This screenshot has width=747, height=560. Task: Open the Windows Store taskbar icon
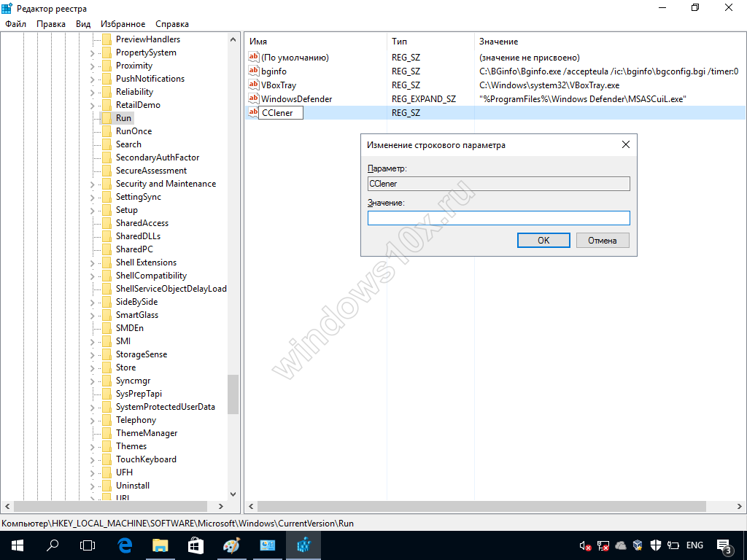pos(195,545)
